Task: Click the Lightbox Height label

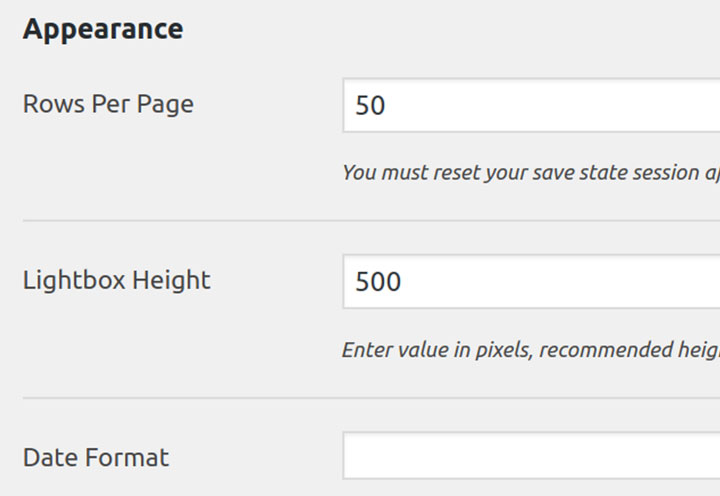Action: tap(117, 280)
